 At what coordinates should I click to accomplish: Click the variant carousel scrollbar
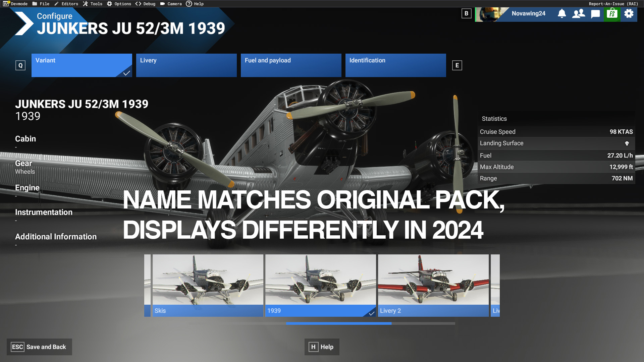point(339,323)
